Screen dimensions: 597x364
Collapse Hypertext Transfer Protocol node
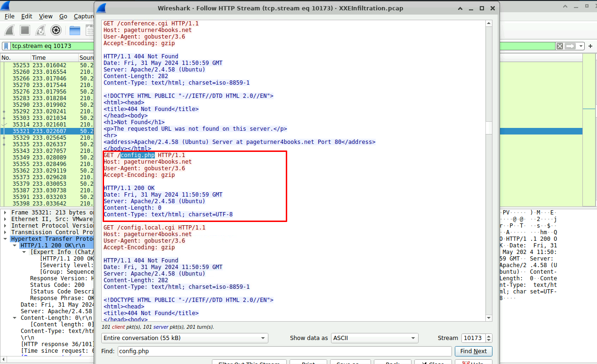pyautogui.click(x=5, y=239)
